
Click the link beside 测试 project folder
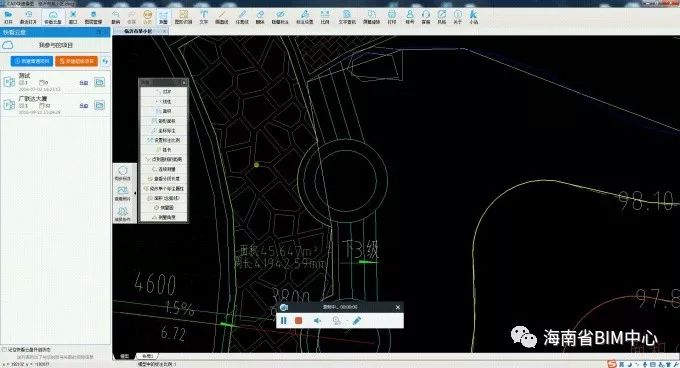tap(84, 83)
